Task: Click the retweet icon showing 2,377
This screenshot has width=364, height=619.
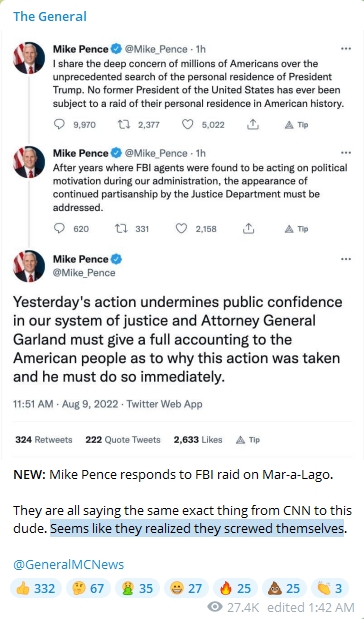Action: (124, 125)
